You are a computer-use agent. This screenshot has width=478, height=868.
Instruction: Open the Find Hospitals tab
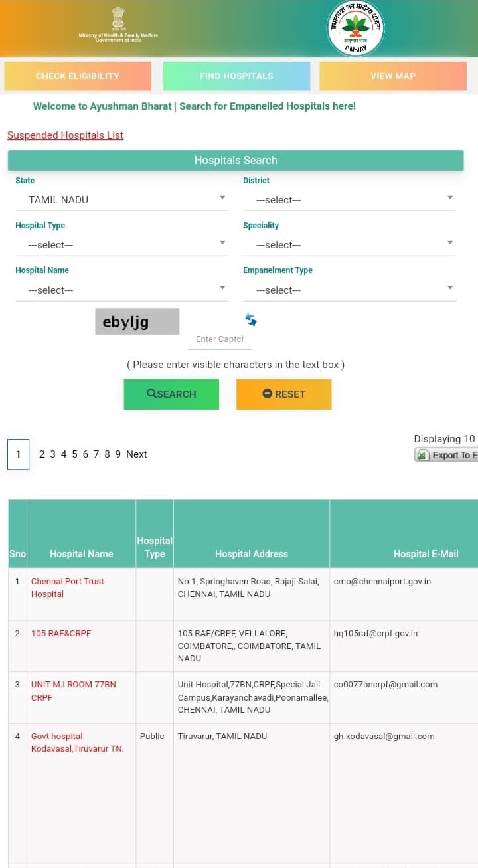click(x=236, y=76)
